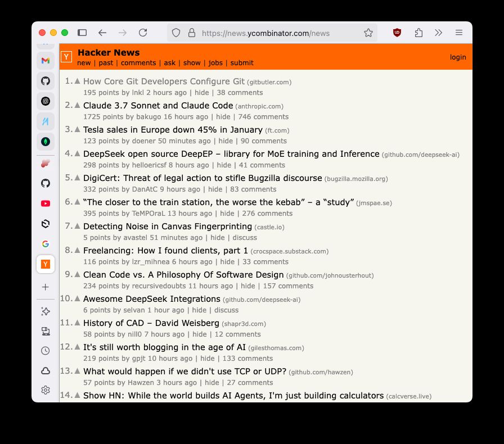Open the browser extensions puzzle icon

coord(418,33)
